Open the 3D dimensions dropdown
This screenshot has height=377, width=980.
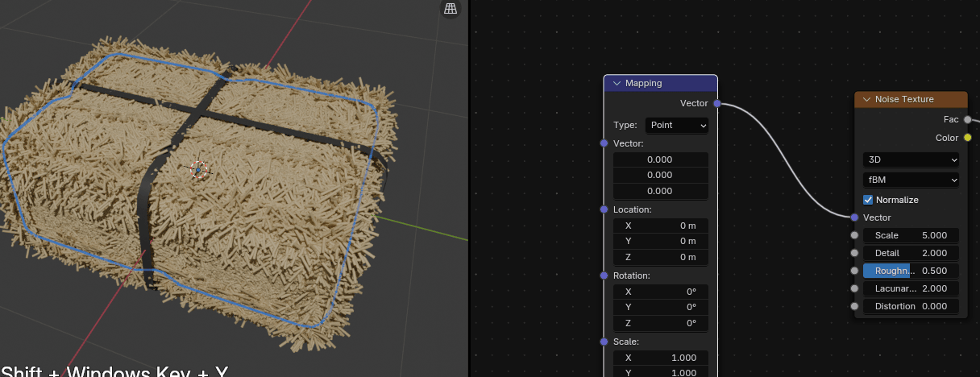(911, 159)
